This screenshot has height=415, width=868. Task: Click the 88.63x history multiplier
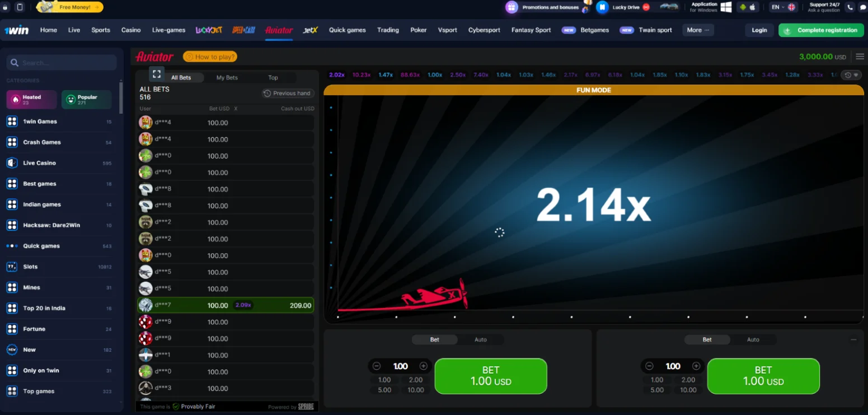(x=410, y=75)
